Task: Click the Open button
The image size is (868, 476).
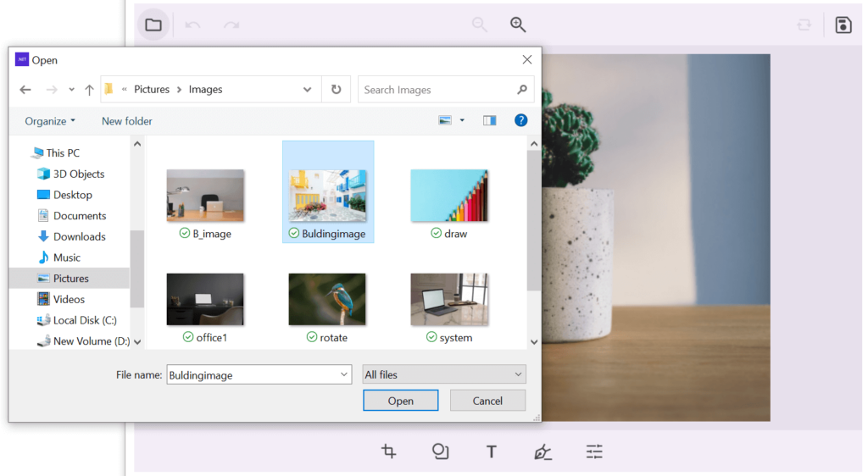Action: click(401, 401)
